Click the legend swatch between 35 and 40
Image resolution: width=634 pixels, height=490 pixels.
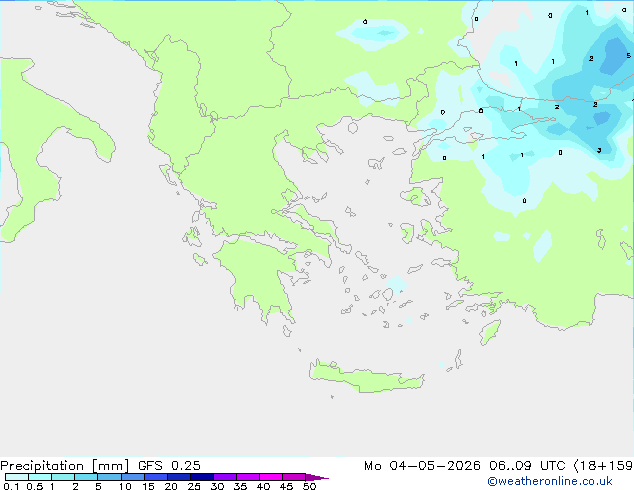[247, 477]
